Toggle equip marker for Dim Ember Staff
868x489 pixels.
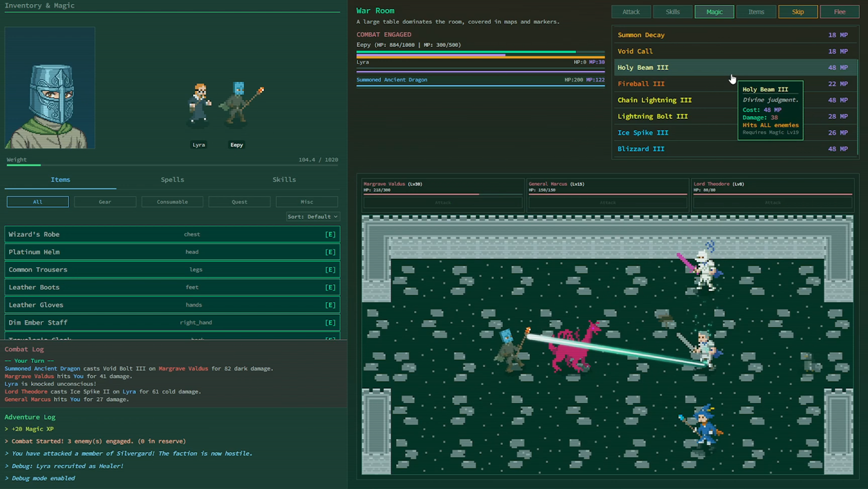coord(330,322)
